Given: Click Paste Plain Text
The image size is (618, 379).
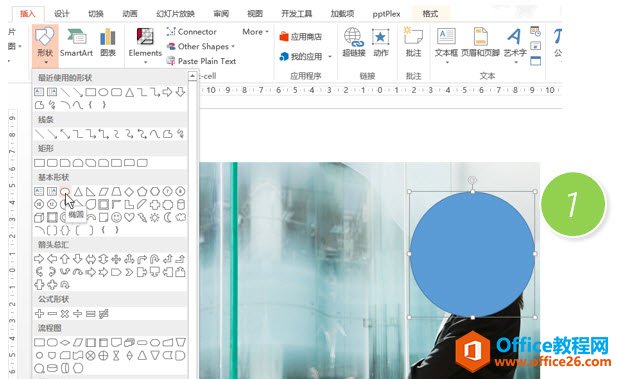Looking at the screenshot, I should [x=201, y=61].
